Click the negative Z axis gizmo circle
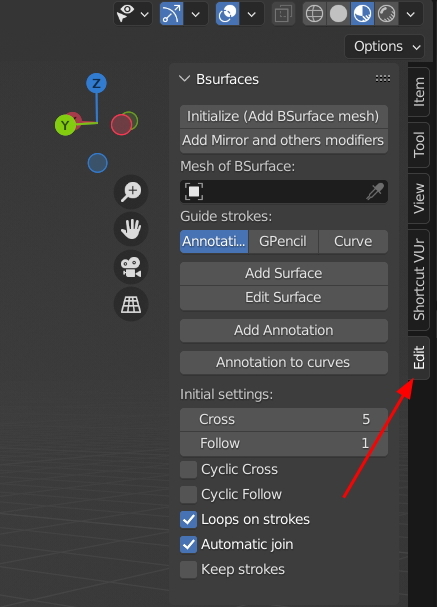Viewport: 437px width, 607px height. pos(98,163)
